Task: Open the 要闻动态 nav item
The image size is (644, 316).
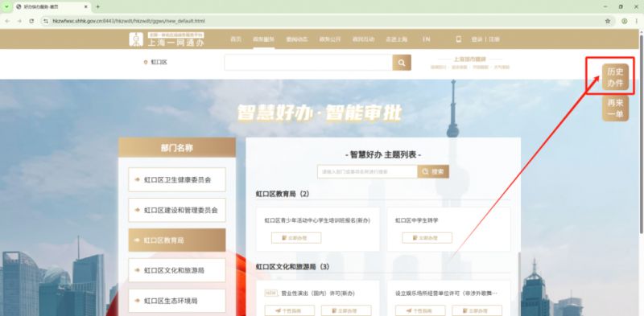Action: pos(296,39)
